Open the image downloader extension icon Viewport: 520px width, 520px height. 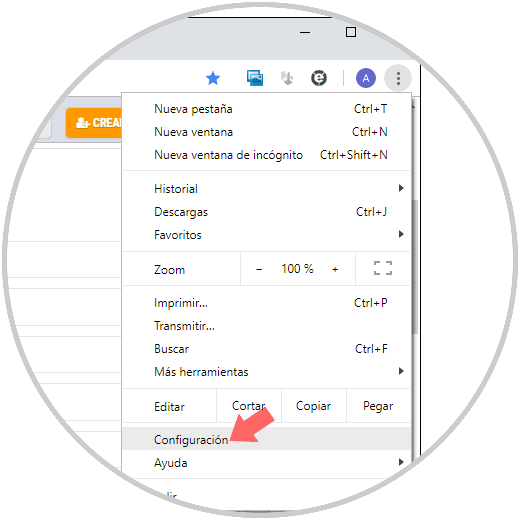click(255, 78)
